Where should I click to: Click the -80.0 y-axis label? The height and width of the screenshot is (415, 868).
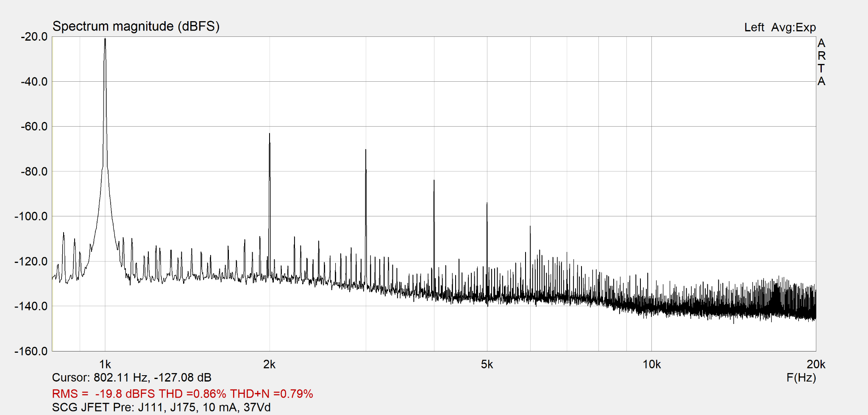(x=34, y=172)
